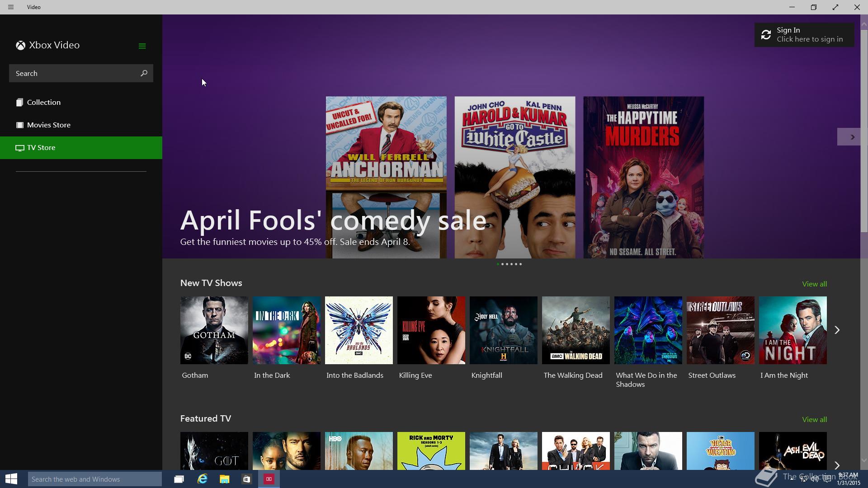Click the Sign In sync icon
This screenshot has height=488, width=868.
coord(766,35)
